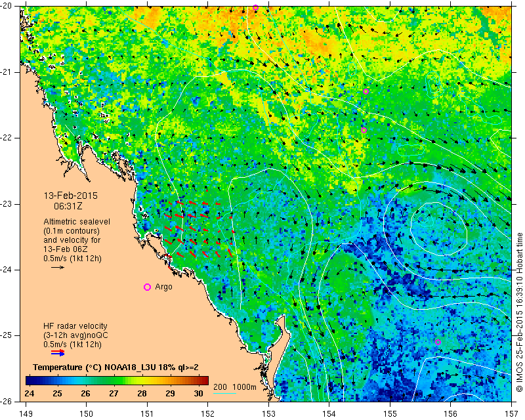Click the colorbar tick label '27'
Image resolution: width=525 pixels, height=420 pixels.
114,393
